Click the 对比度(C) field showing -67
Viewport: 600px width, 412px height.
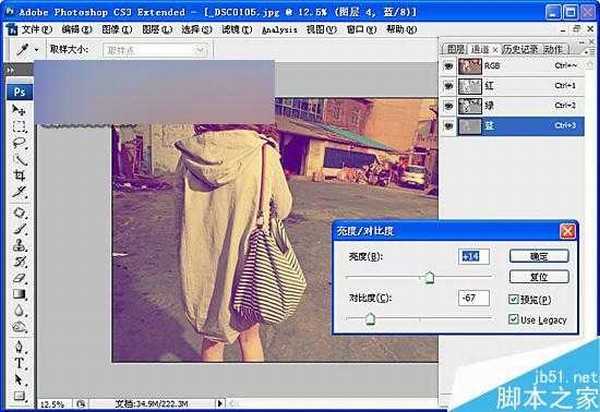[474, 298]
